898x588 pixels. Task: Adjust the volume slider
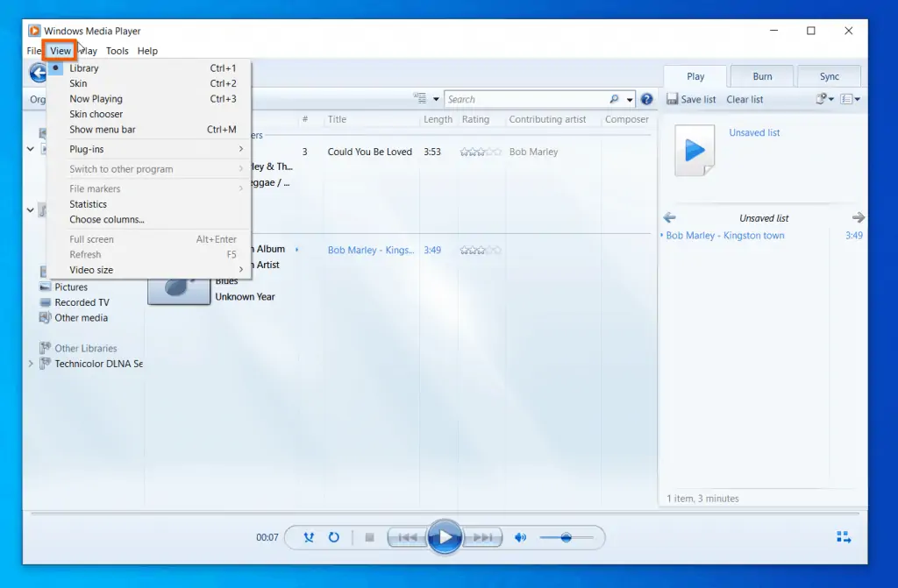tap(566, 537)
